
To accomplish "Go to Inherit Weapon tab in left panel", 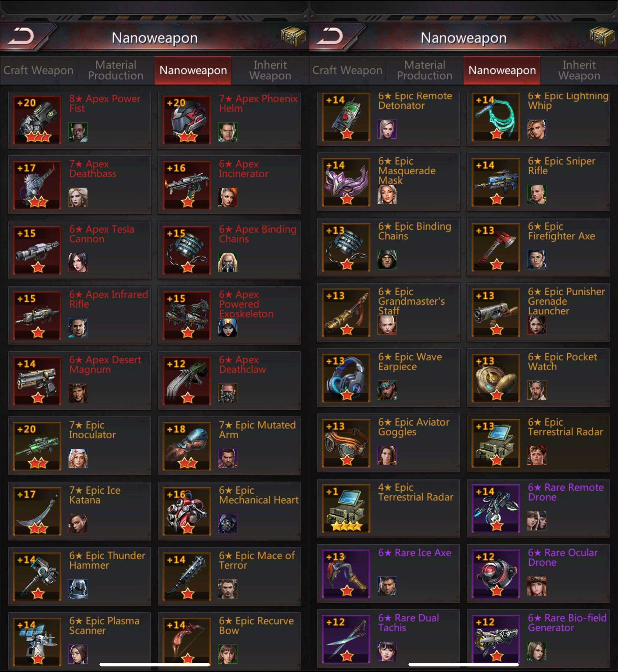I will (270, 70).
